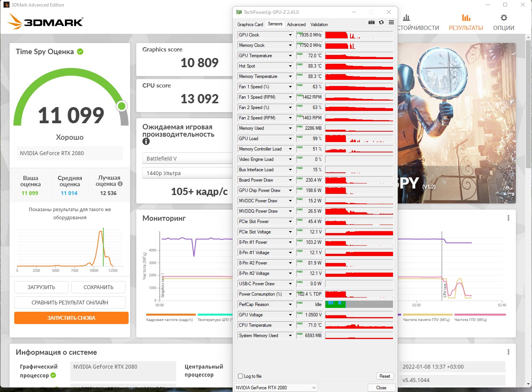532x392 pixels.
Task: Open the GPU selector combo box in GPU-Z
Action: click(276, 388)
